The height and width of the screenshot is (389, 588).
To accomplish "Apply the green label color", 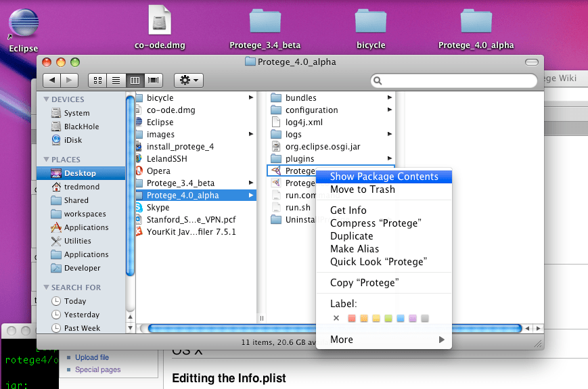I will 388,318.
